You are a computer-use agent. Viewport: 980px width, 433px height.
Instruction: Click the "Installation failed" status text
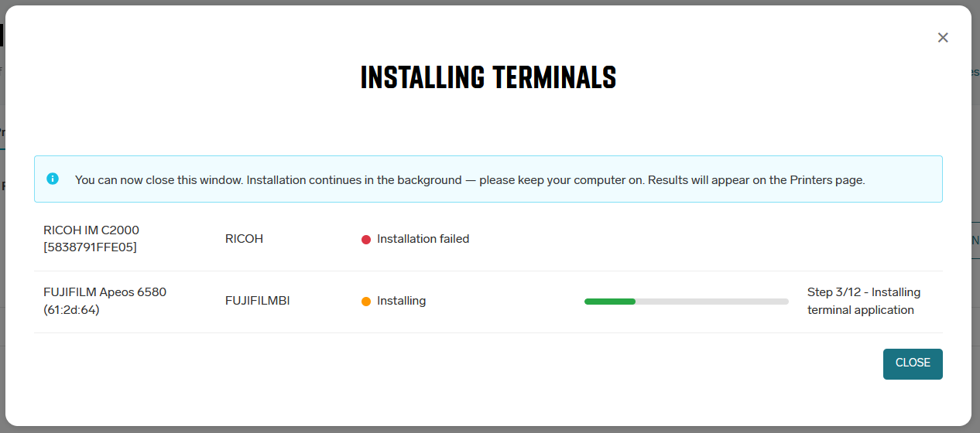pyautogui.click(x=423, y=240)
